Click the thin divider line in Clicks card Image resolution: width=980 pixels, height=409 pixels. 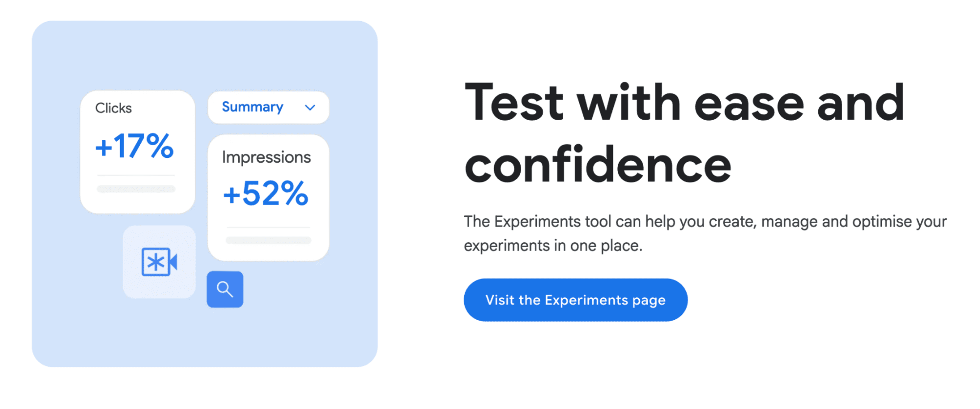136,175
